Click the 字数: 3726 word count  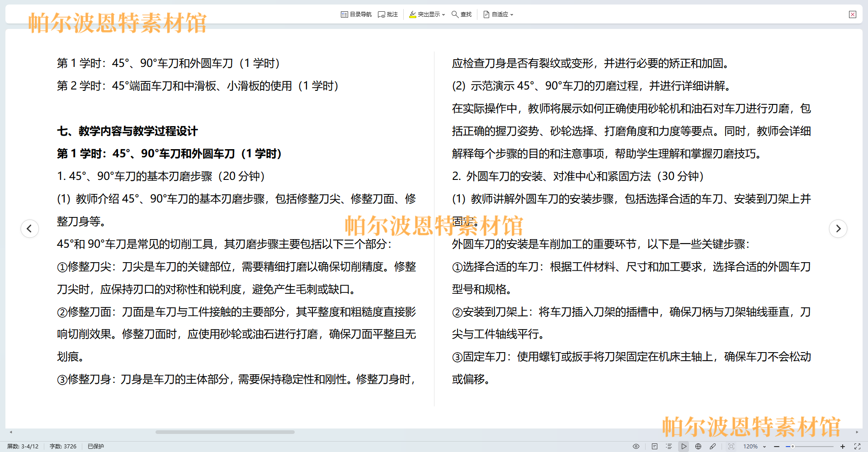pyautogui.click(x=63, y=447)
